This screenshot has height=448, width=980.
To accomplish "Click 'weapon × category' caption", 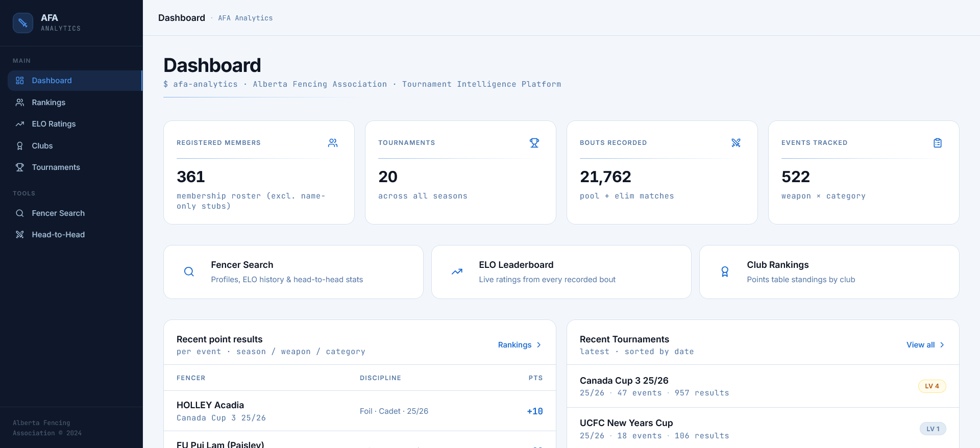I will coord(823,196).
